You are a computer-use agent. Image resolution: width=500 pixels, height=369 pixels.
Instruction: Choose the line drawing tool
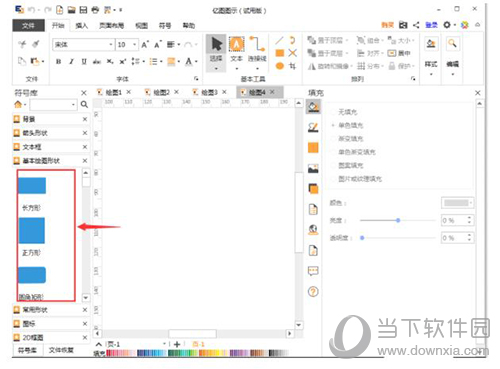279,40
